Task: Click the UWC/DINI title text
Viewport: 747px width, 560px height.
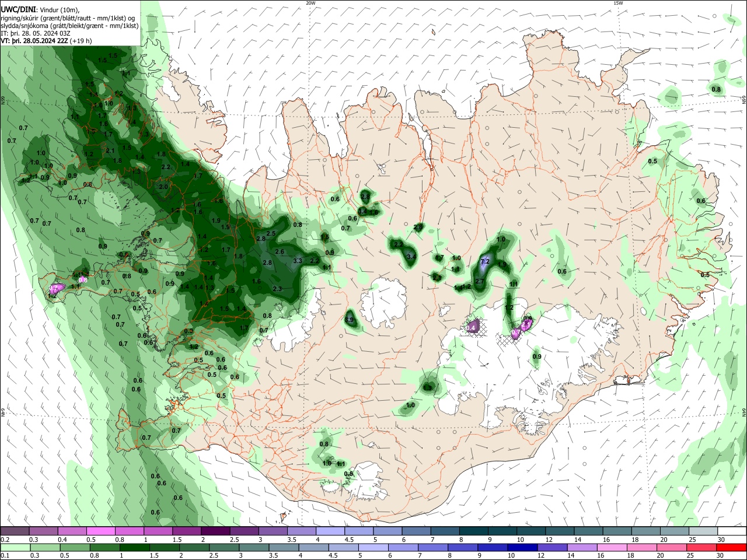Action: 18,9
